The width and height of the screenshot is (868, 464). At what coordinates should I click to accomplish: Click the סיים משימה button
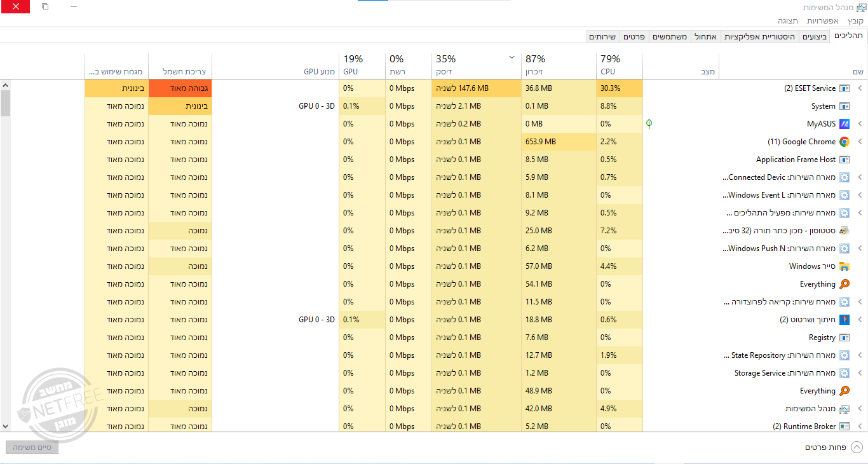[x=32, y=447]
